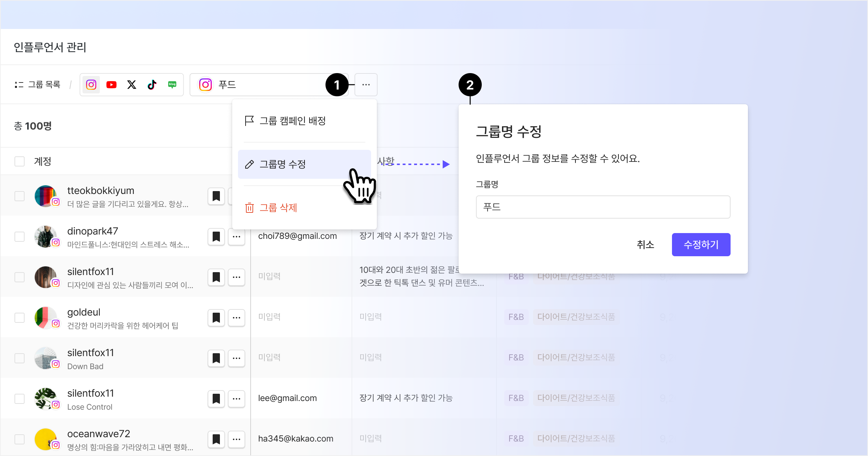868x456 pixels.
Task: Choose 그룹 캠페인 배정 menu item
Action: coord(292,121)
